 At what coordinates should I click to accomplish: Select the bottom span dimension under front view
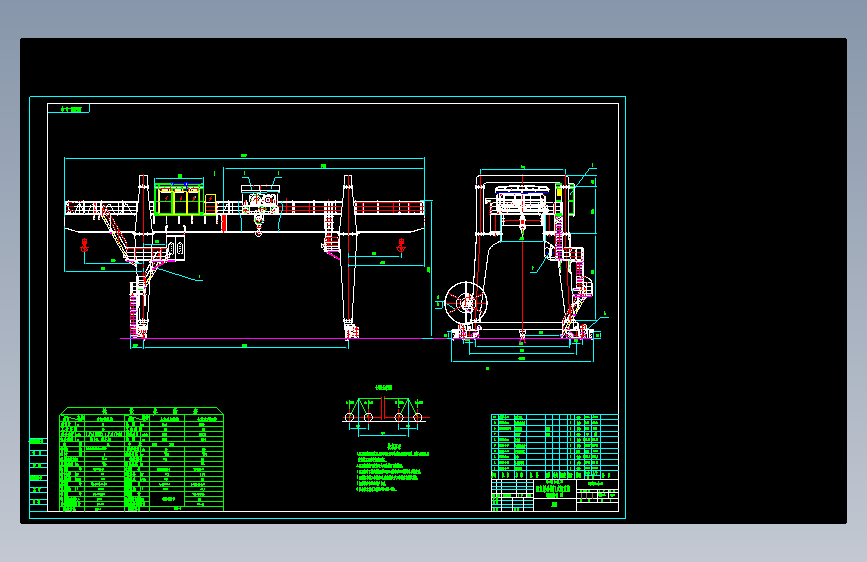[244, 347]
